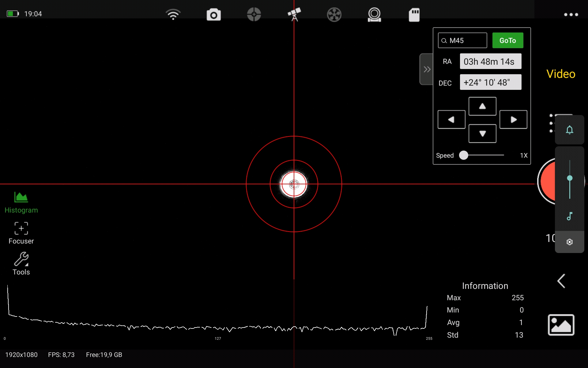This screenshot has height=368, width=588.
Task: Toggle the notification bell alert
Action: pyautogui.click(x=570, y=130)
